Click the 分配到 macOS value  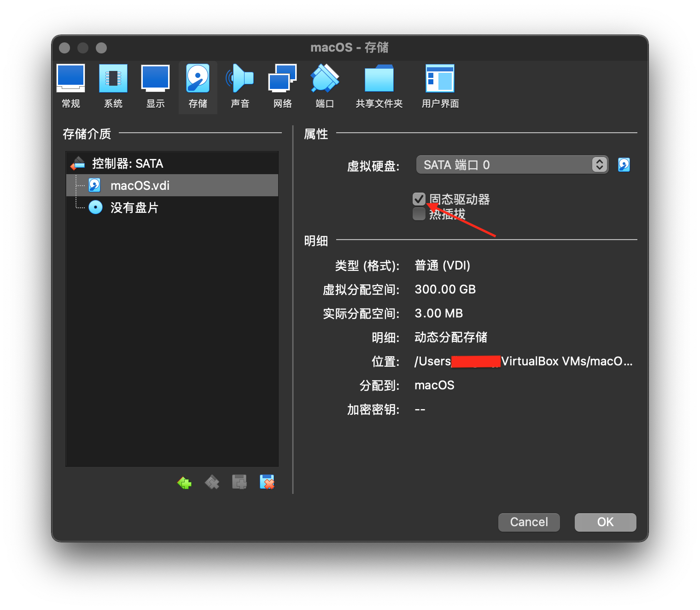434,385
